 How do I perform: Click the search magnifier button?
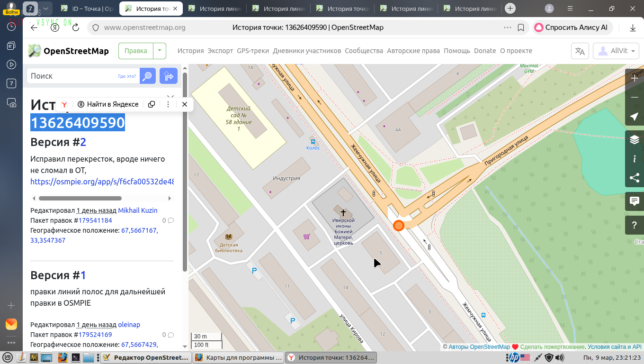[x=148, y=76]
